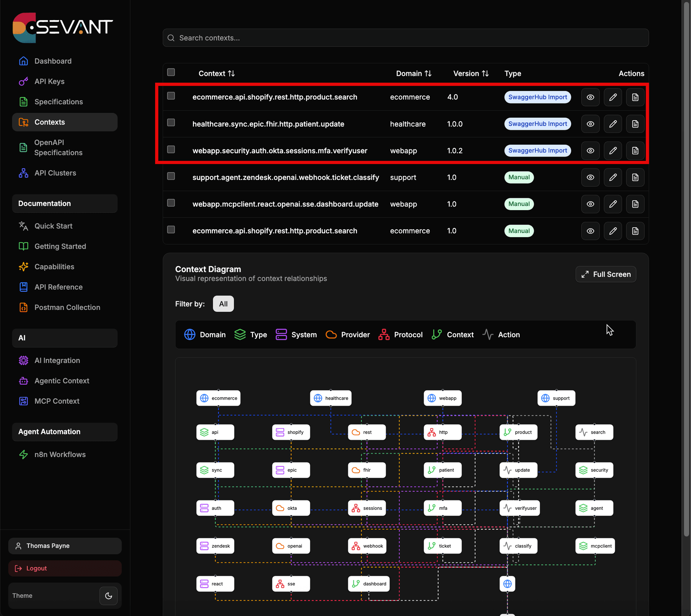Click the System legend server icon
Viewport: 691px width, 616px height.
(x=281, y=335)
